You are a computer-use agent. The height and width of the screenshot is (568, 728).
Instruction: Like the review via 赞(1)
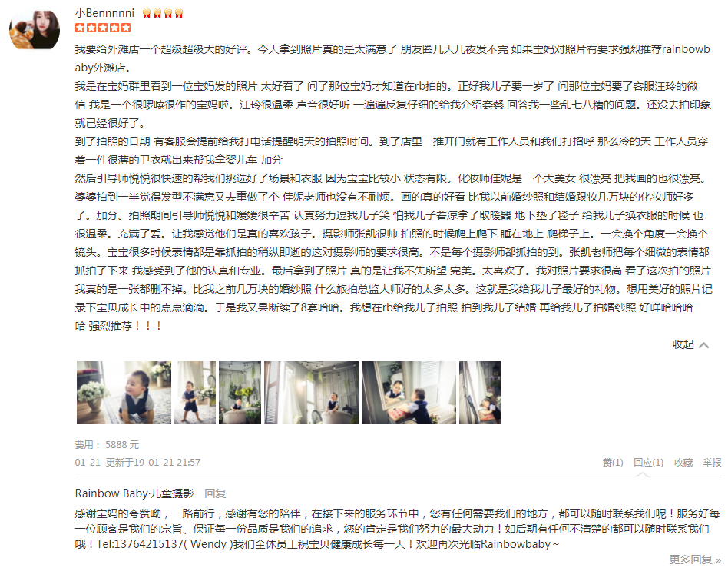(612, 463)
